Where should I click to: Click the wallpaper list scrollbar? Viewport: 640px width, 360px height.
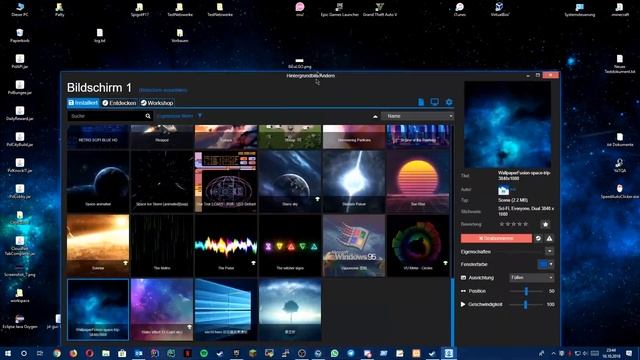(452, 312)
